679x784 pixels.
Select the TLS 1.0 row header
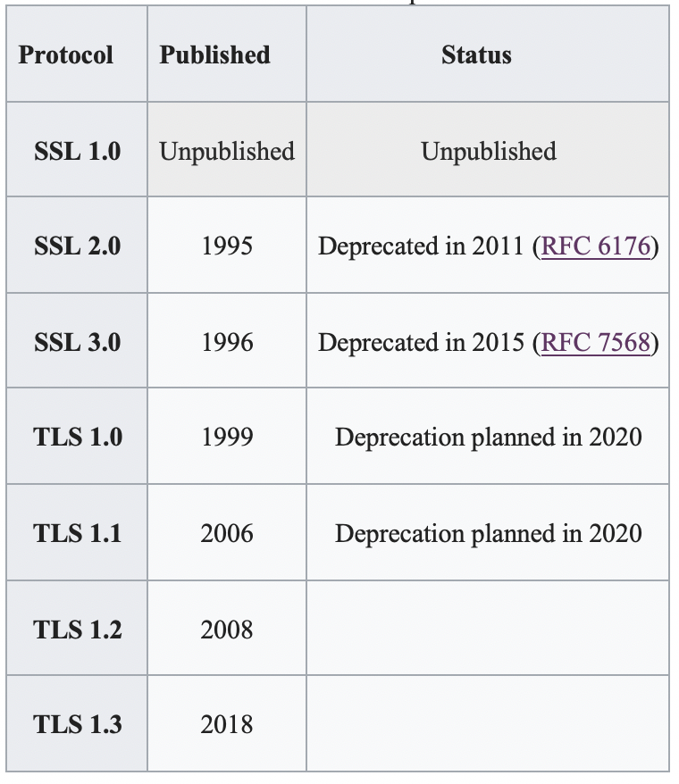coord(77,437)
